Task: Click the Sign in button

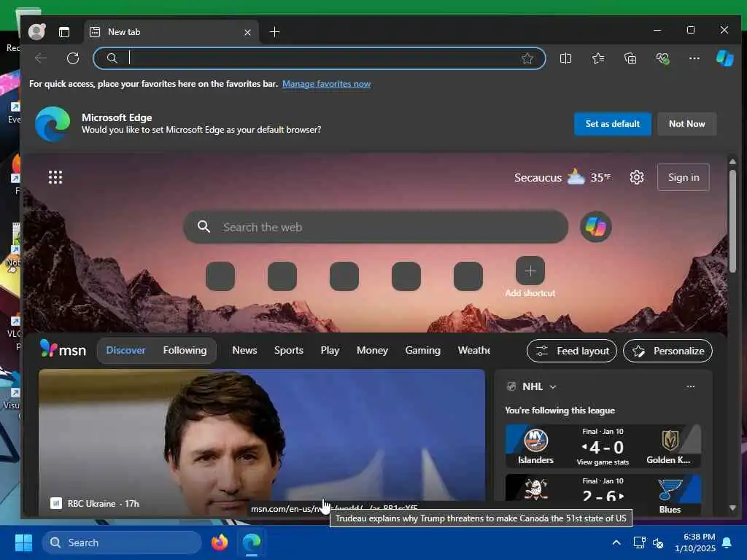Action: click(683, 177)
